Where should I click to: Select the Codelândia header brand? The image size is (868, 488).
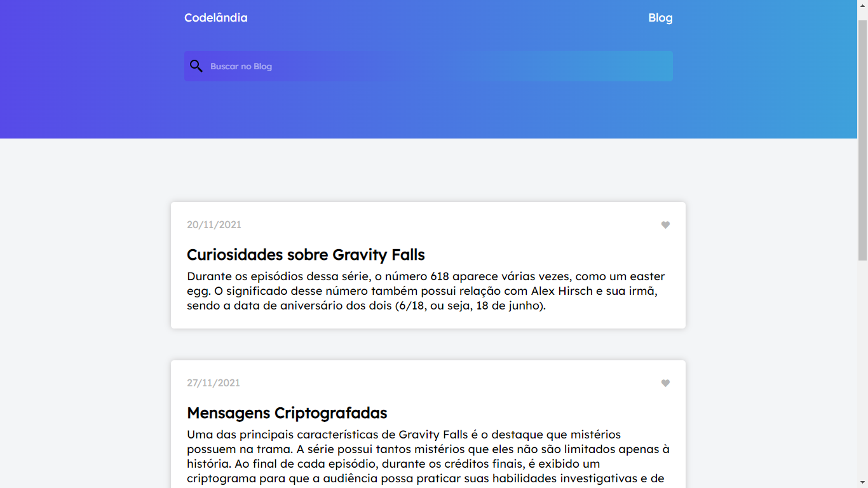point(216,18)
